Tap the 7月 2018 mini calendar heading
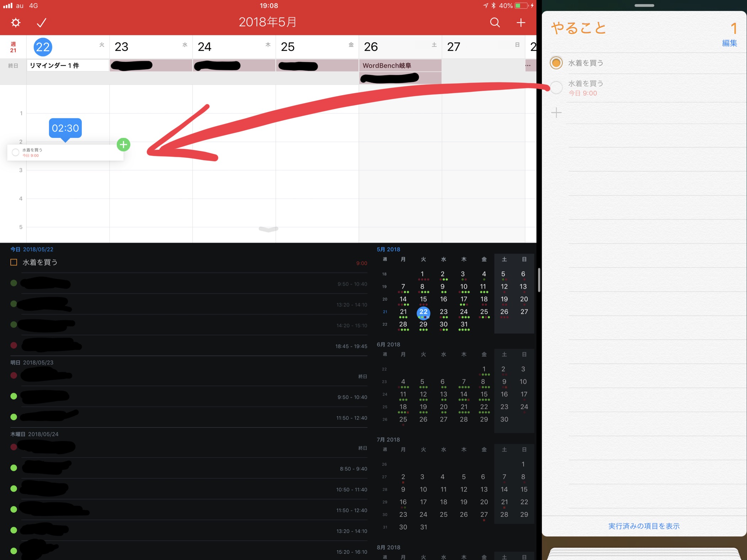This screenshot has width=747, height=560. point(388,439)
